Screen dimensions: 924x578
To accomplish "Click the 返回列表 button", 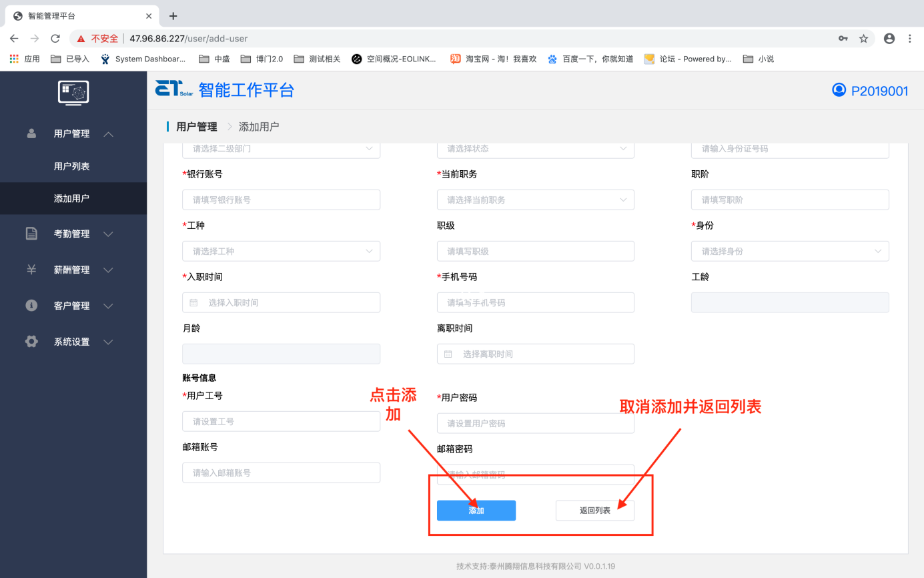I will 594,511.
